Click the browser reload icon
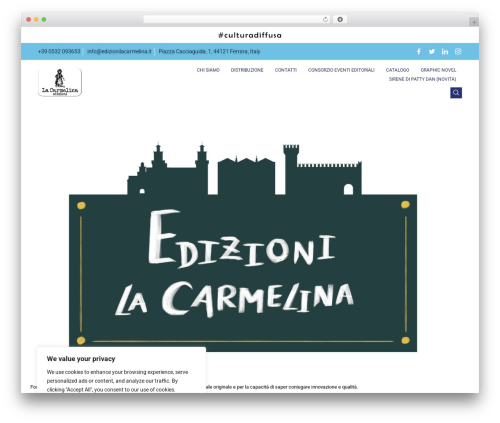The height and width of the screenshot is (423, 500). click(x=325, y=19)
